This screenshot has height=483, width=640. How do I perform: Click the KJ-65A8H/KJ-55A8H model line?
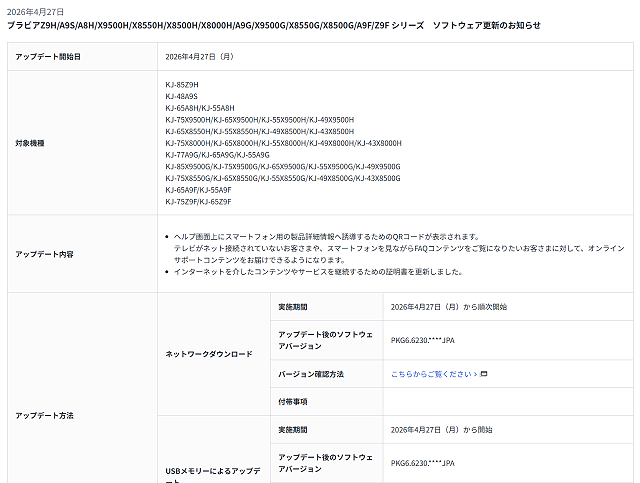point(200,108)
